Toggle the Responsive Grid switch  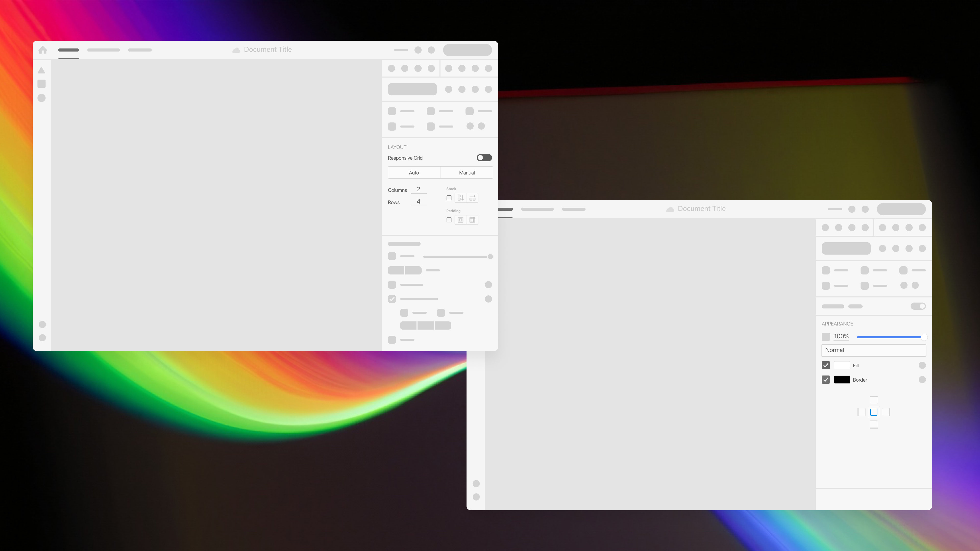484,158
